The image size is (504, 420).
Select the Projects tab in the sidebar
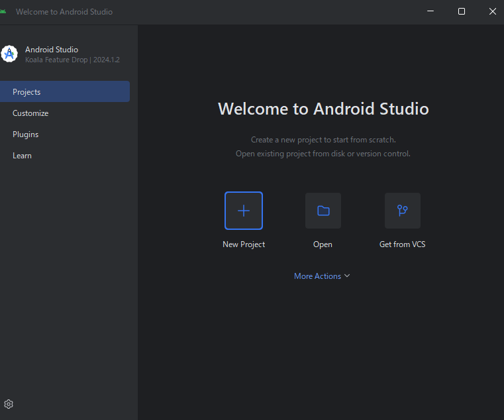[x=26, y=92]
